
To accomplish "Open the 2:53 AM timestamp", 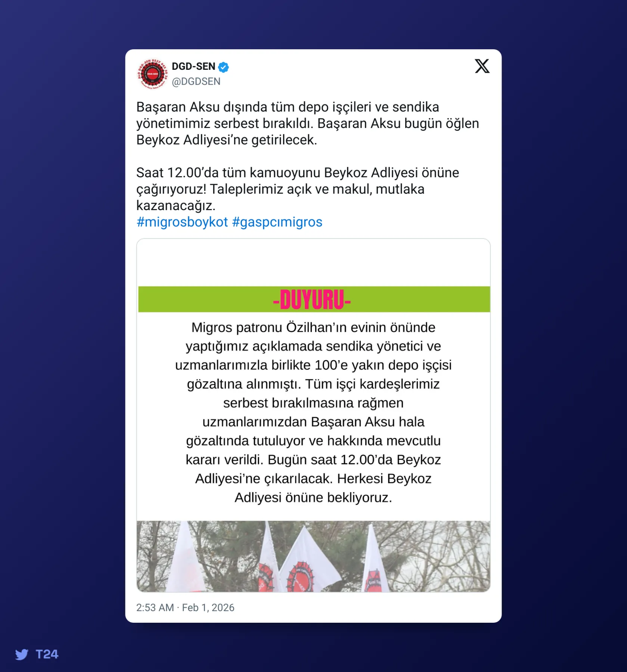I will pyautogui.click(x=155, y=608).
